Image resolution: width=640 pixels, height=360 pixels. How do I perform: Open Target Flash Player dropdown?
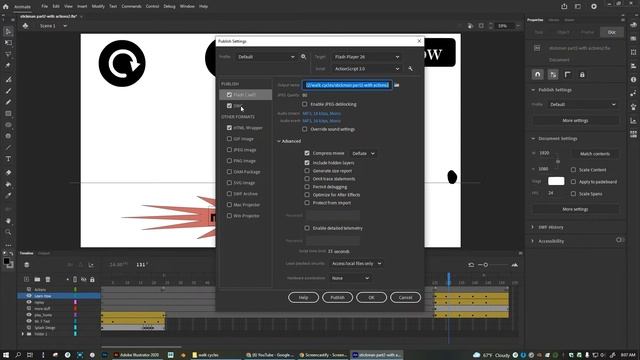pos(367,57)
